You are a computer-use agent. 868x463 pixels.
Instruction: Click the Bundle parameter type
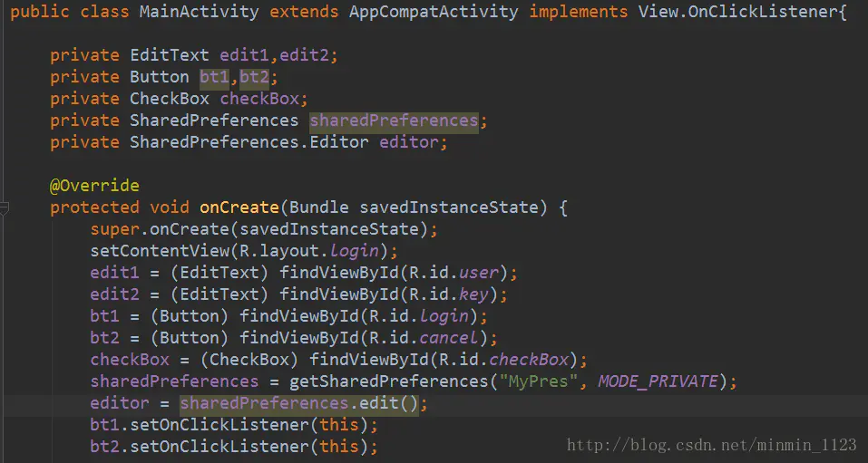coord(319,207)
